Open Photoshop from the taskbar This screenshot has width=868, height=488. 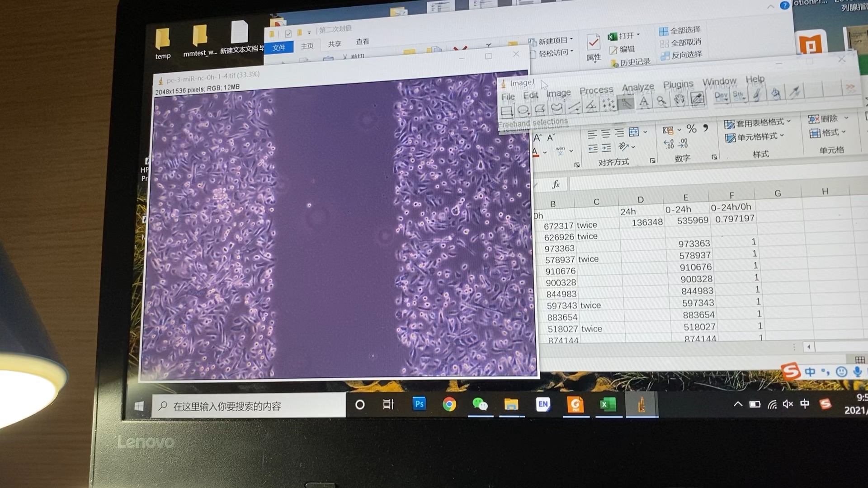[419, 404]
